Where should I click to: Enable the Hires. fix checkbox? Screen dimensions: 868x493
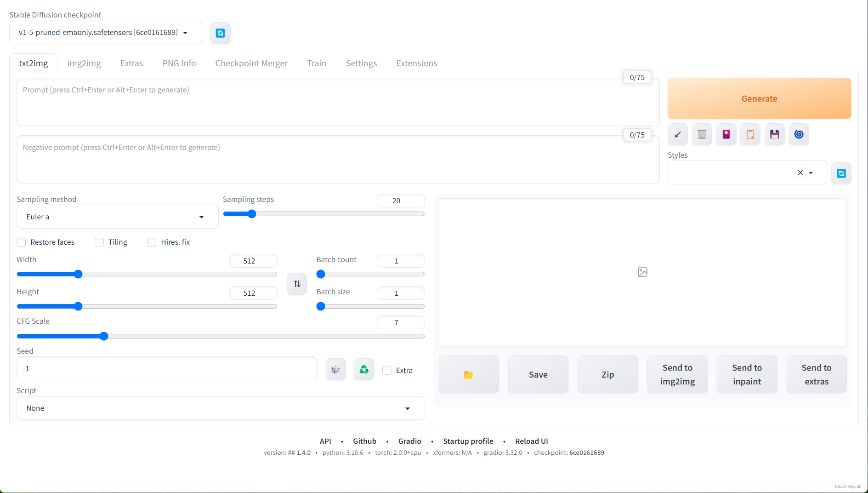152,242
